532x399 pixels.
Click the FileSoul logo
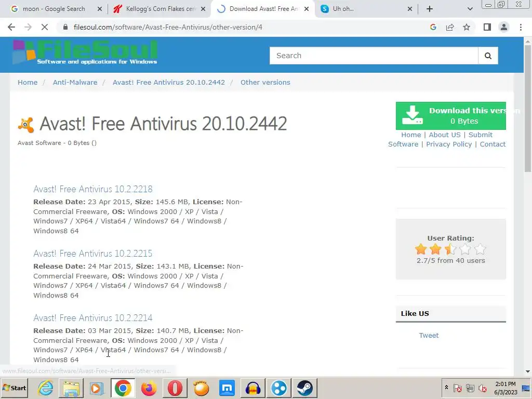click(85, 52)
